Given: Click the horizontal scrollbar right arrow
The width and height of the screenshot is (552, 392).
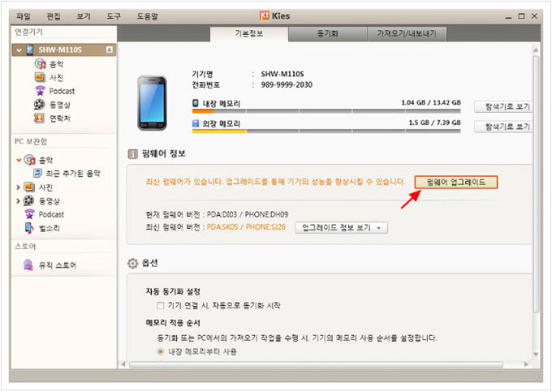Looking at the screenshot, I should [x=526, y=364].
